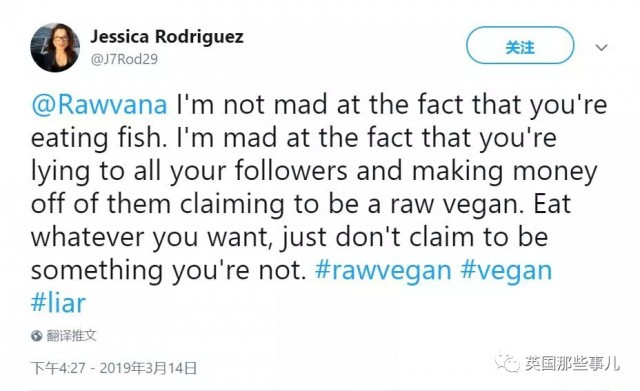Viewport: 640px width, 391px height.
Task: Click the 英国那些事儿 watermark text
Action: 572,363
